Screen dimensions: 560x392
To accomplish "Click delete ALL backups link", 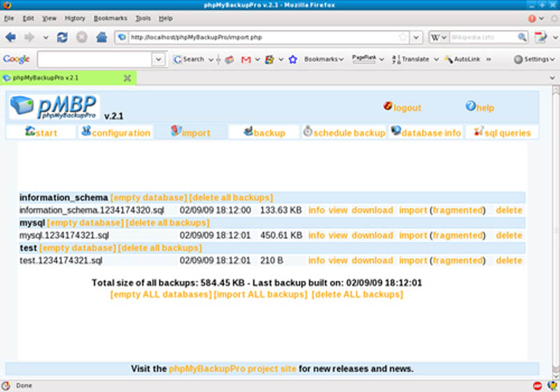I will point(358,294).
